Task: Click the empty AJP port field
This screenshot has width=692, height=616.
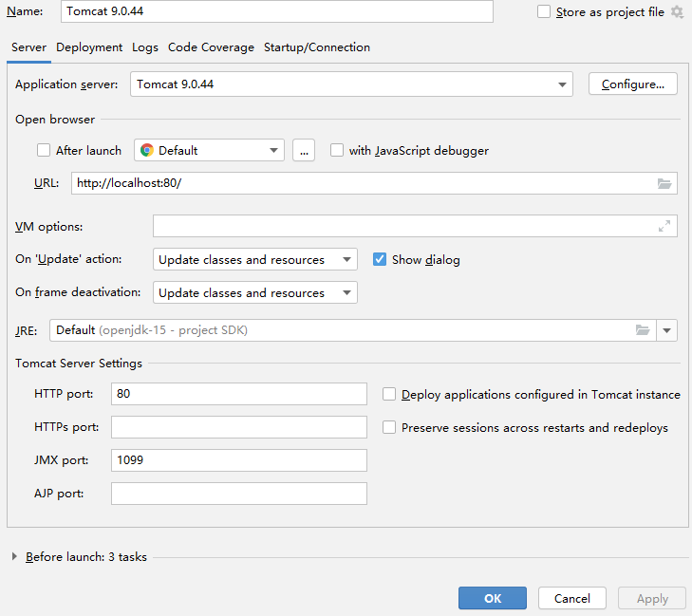Action: click(239, 494)
